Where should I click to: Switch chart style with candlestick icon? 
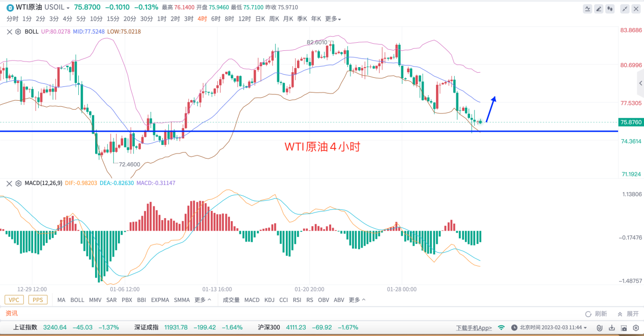[610, 9]
